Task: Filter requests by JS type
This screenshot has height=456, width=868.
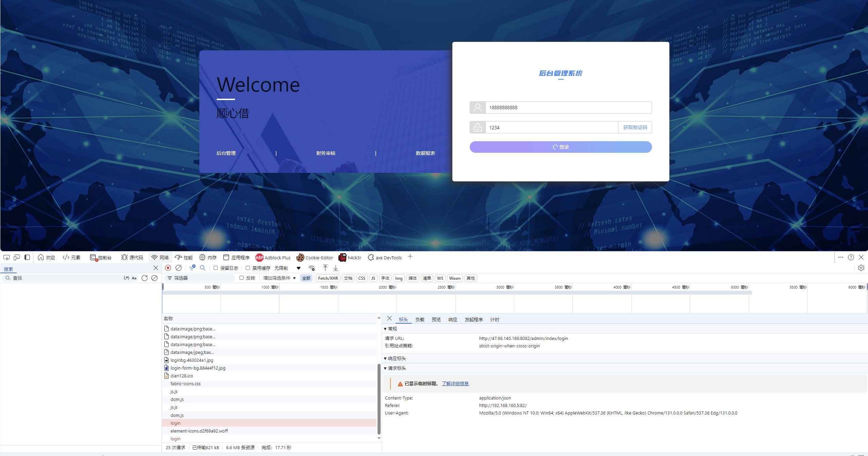Action: (373, 278)
